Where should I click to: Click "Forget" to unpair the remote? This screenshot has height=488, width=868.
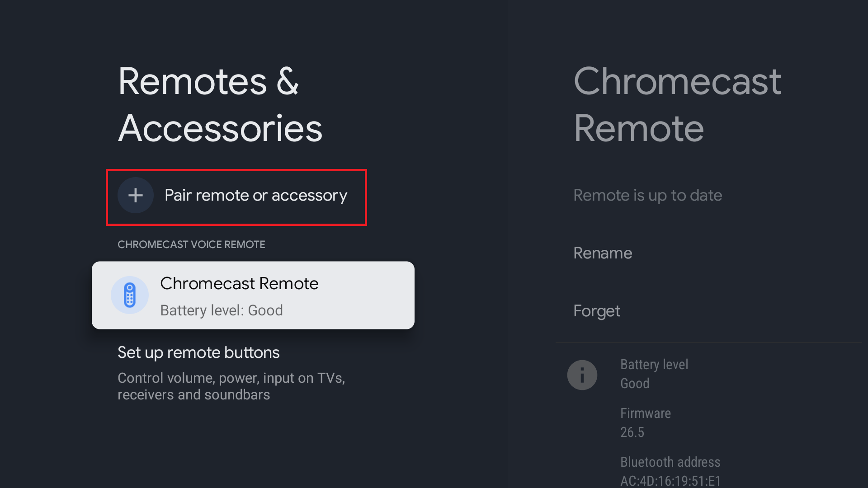point(596,311)
